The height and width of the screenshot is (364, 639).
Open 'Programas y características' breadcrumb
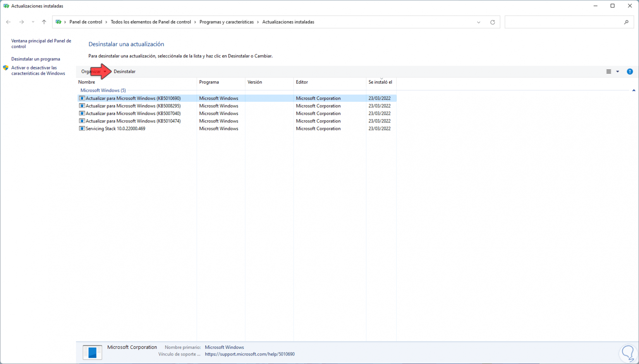(x=227, y=22)
